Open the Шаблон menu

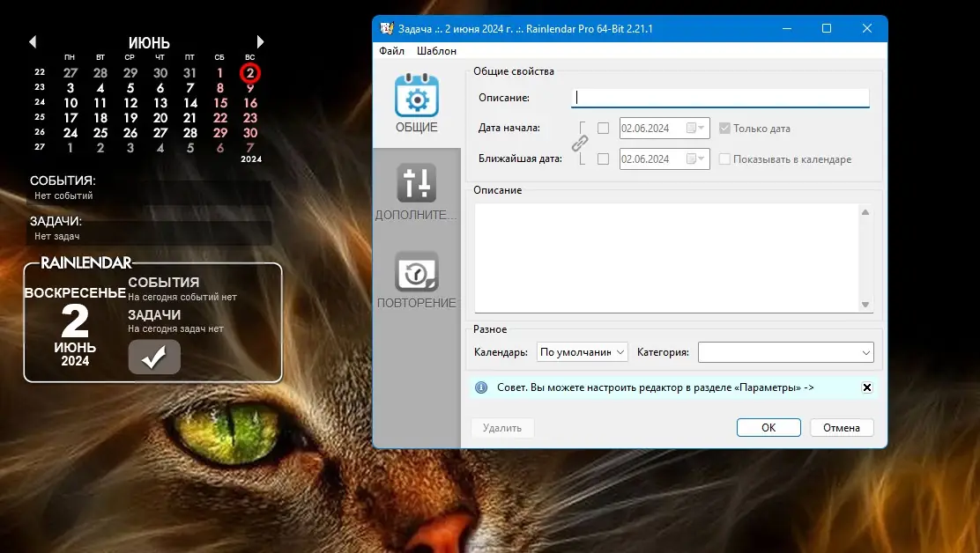click(436, 50)
